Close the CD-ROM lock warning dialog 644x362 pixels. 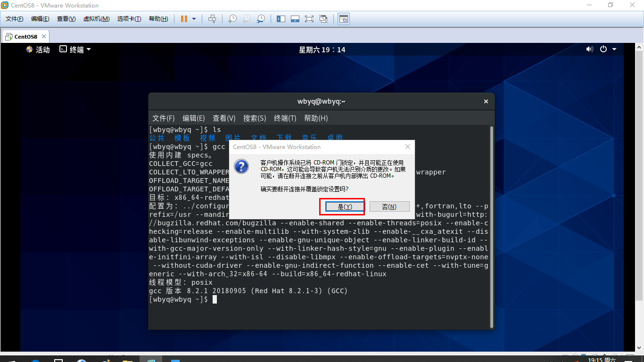pyautogui.click(x=408, y=147)
